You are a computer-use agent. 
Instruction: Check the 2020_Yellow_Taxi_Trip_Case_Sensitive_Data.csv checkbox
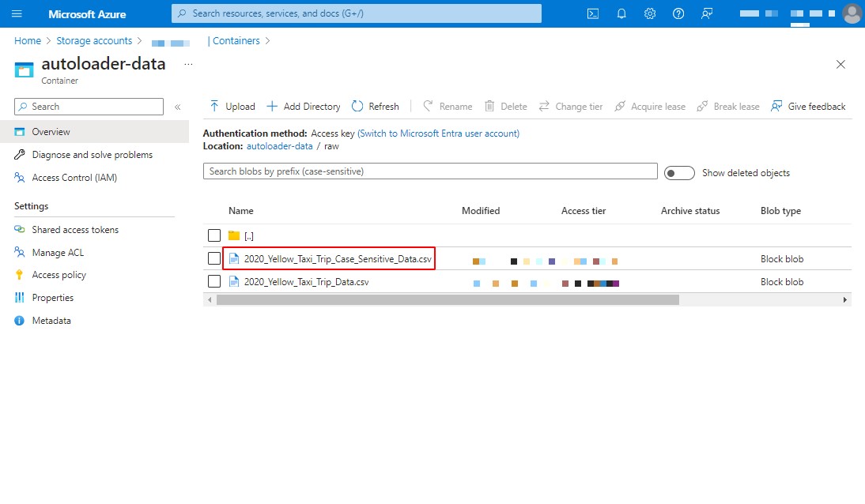[213, 258]
